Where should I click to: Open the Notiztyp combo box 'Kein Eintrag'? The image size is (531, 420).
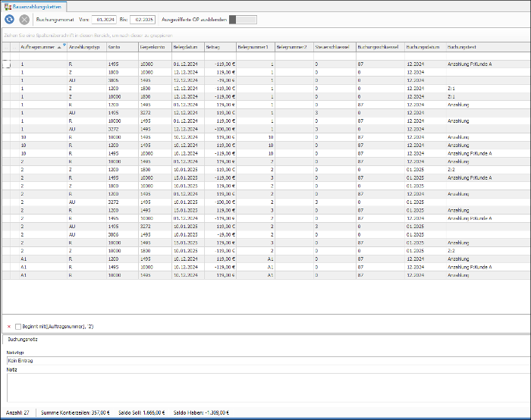(269, 360)
